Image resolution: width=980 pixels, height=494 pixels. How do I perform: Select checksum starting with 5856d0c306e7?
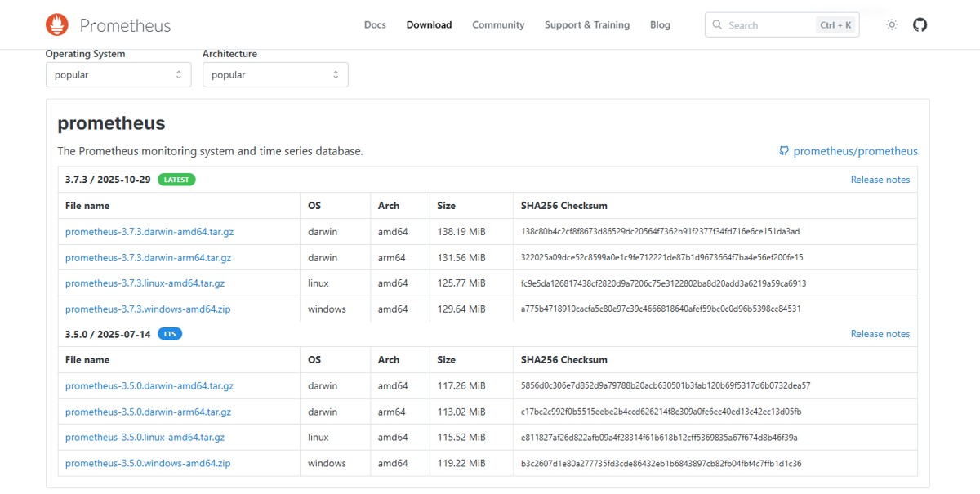click(666, 386)
